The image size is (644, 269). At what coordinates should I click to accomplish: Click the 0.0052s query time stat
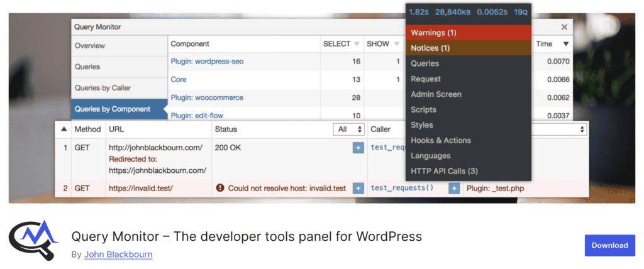coord(492,13)
